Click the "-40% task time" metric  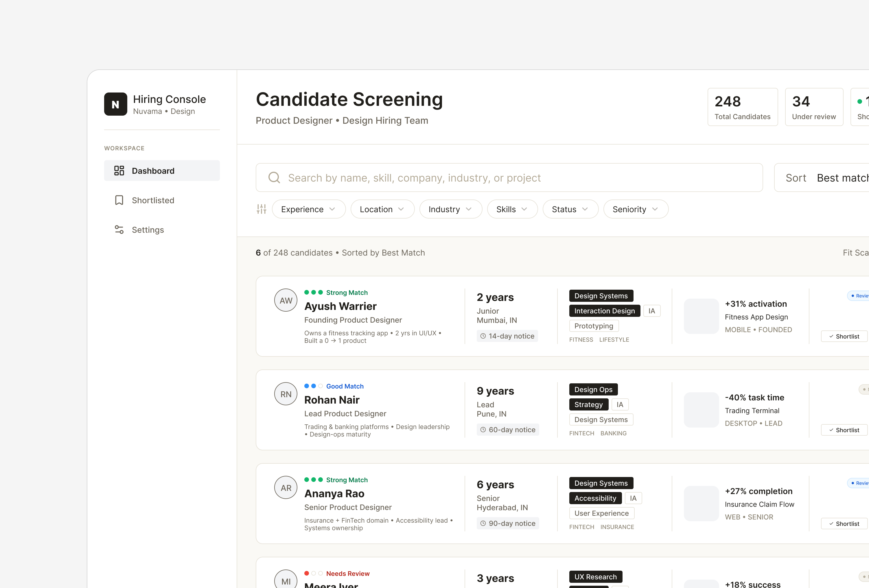coord(754,398)
